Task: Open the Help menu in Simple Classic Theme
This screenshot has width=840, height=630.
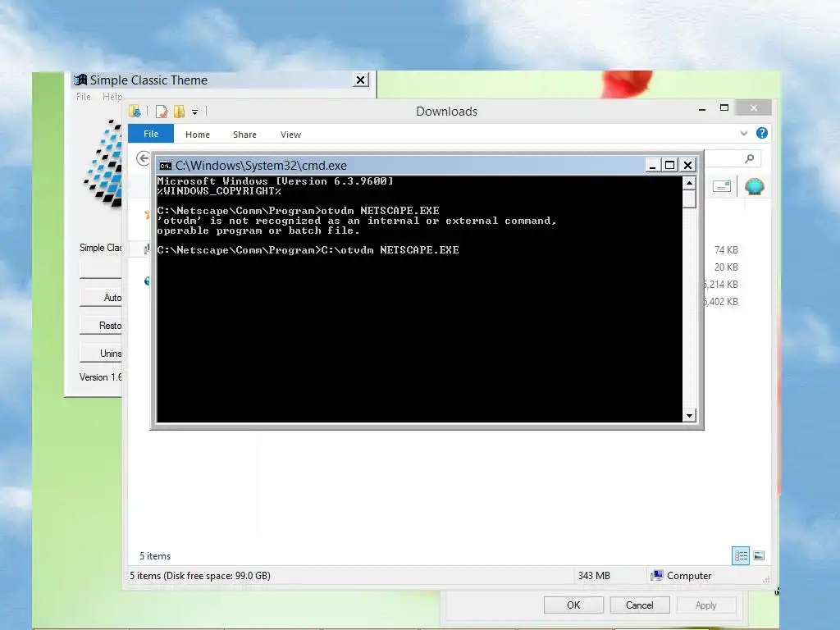Action: (112, 97)
